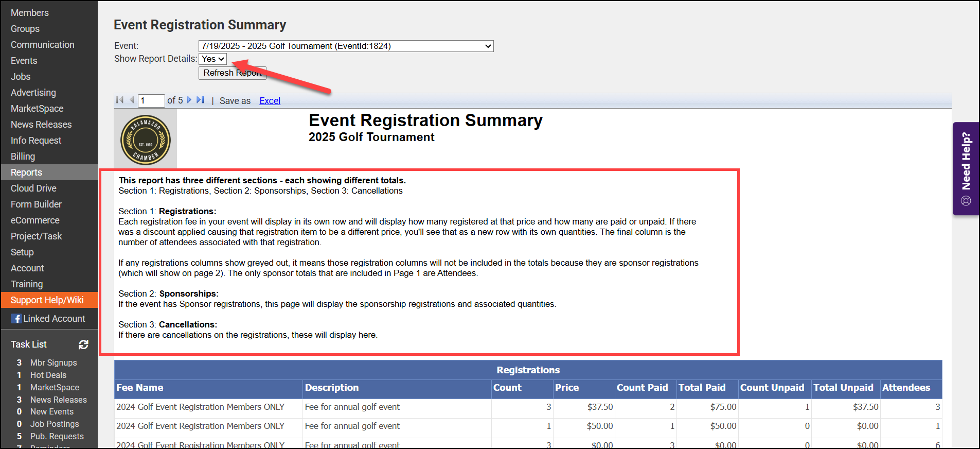The width and height of the screenshot is (980, 449).
Task: Go to Form Builder in sidebar
Action: [36, 204]
